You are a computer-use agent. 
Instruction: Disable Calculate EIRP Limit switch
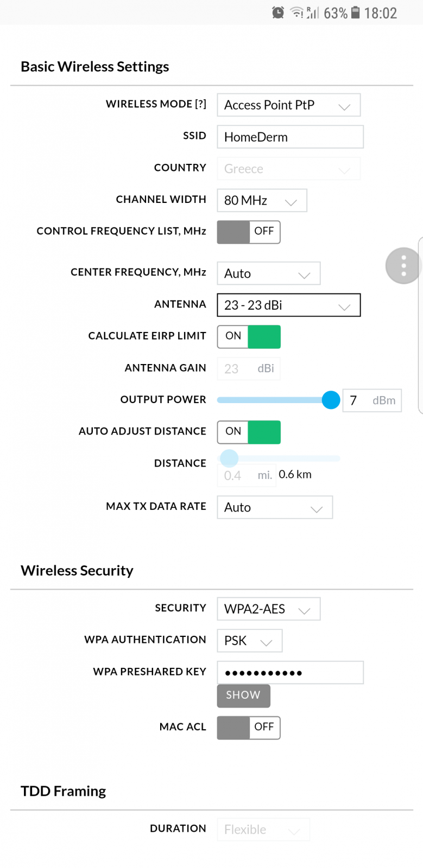pos(249,337)
